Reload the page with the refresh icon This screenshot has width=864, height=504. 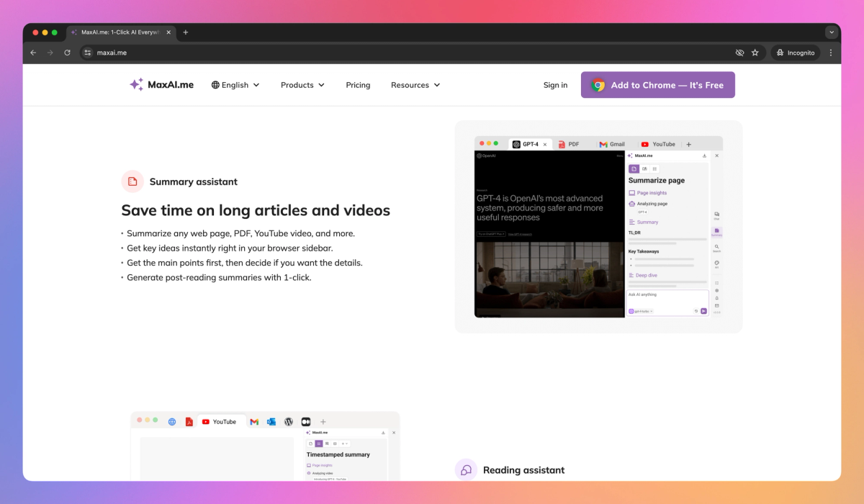click(68, 53)
